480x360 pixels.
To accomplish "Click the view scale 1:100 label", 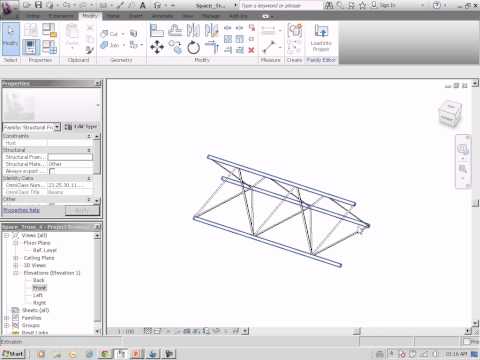I will pyautogui.click(x=126, y=331).
